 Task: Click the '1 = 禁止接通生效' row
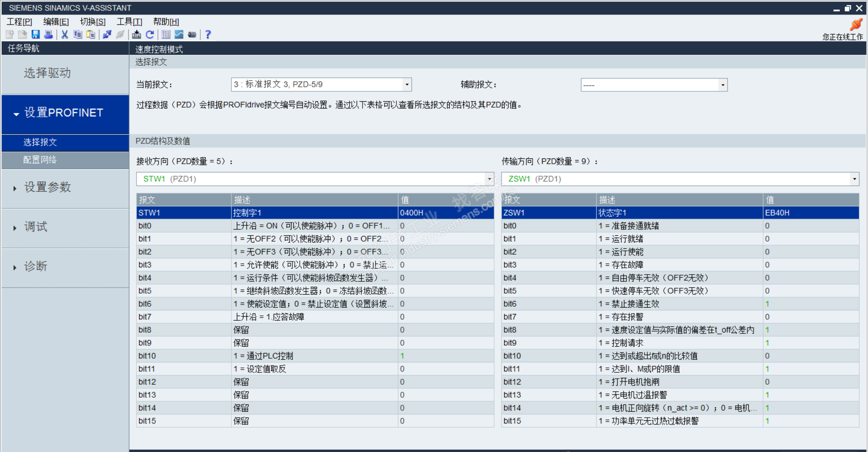tap(680, 304)
